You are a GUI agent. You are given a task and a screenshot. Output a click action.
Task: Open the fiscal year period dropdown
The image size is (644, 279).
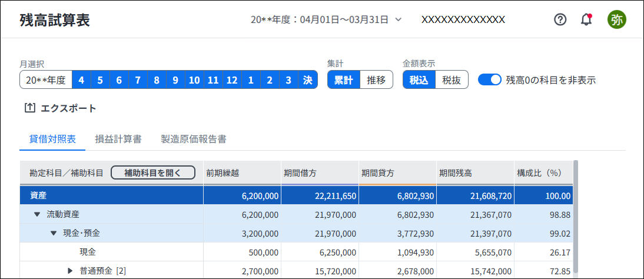pyautogui.click(x=399, y=19)
